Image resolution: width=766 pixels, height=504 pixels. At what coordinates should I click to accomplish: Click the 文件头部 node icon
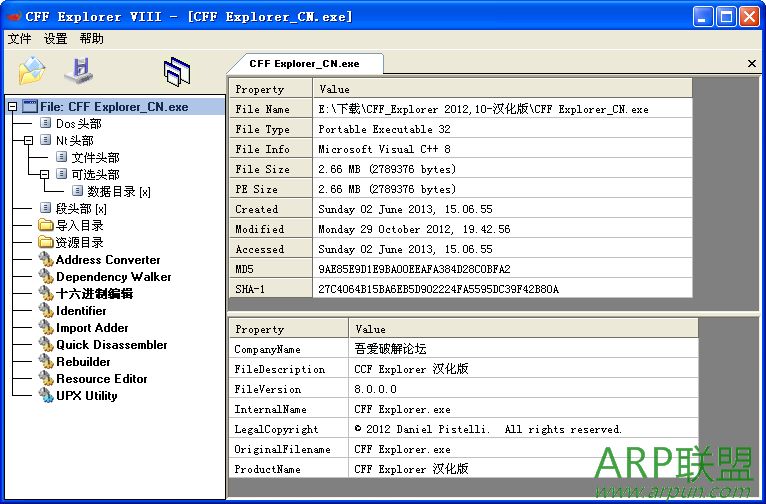point(61,157)
